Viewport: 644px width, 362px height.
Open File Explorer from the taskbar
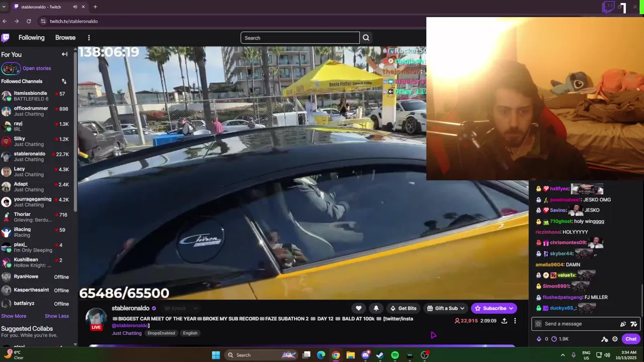coord(351,355)
